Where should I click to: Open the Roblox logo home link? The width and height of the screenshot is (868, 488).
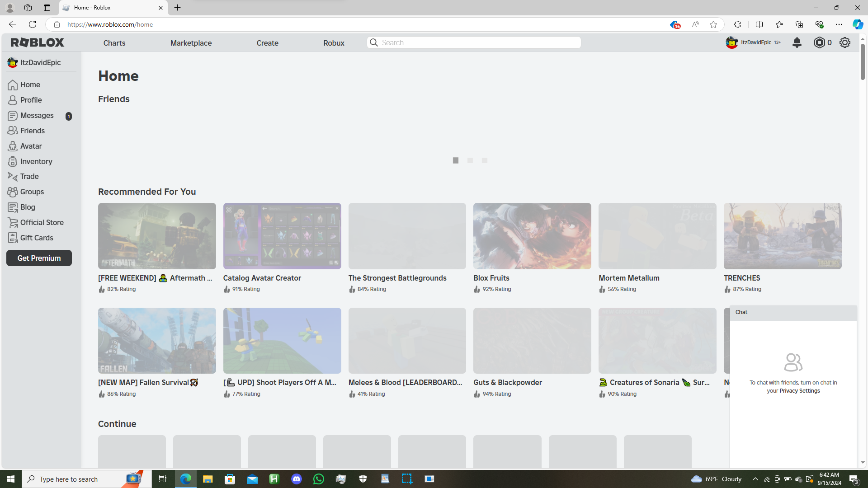click(x=38, y=42)
